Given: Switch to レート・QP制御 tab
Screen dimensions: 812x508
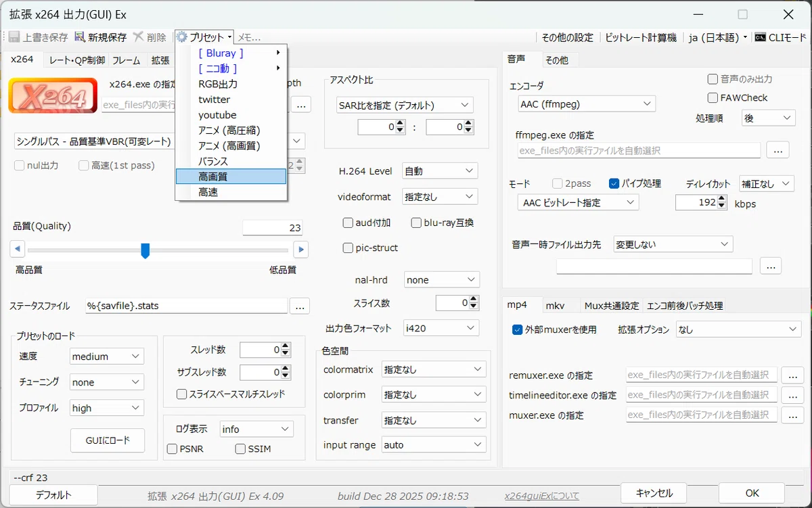Looking at the screenshot, I should (77, 60).
